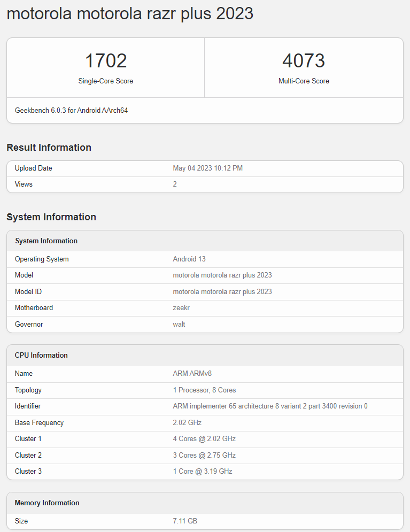
Task: Click the 'Result Information' section heading
Action: click(x=49, y=148)
